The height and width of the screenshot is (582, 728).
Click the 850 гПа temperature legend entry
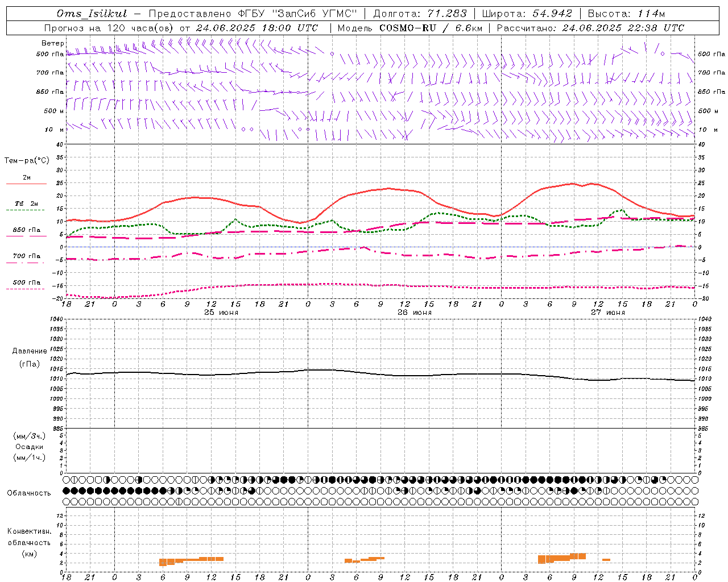[27, 230]
